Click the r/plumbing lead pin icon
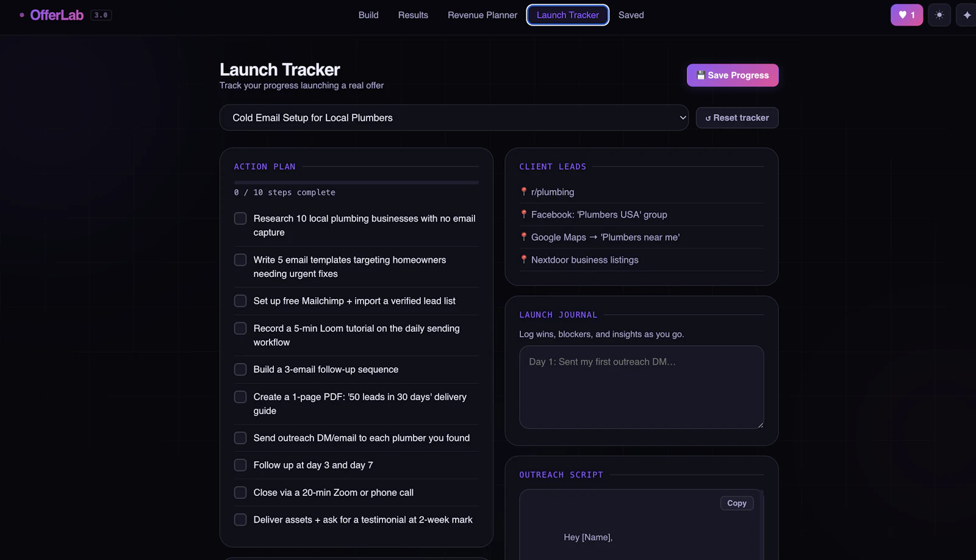976x560 pixels. point(523,192)
